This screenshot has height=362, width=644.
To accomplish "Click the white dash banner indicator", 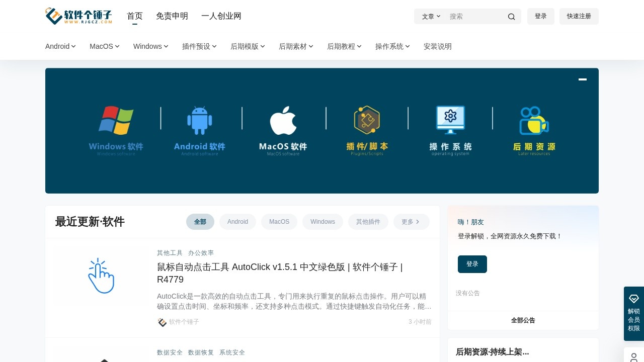I will point(583,79).
